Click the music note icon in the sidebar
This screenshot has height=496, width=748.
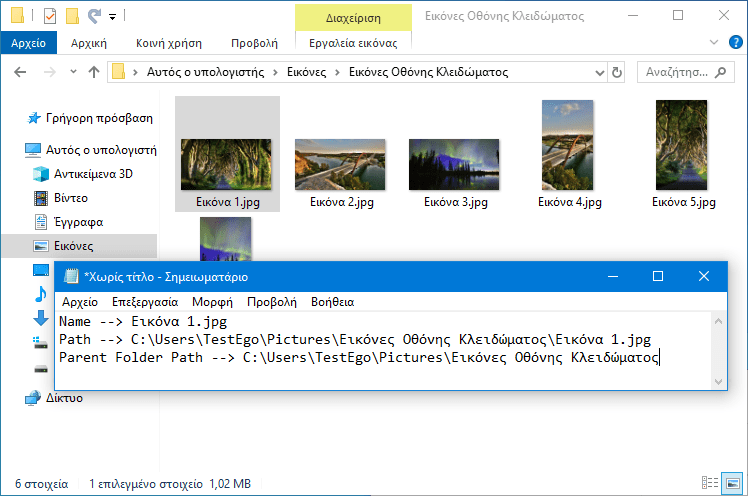click(x=41, y=294)
